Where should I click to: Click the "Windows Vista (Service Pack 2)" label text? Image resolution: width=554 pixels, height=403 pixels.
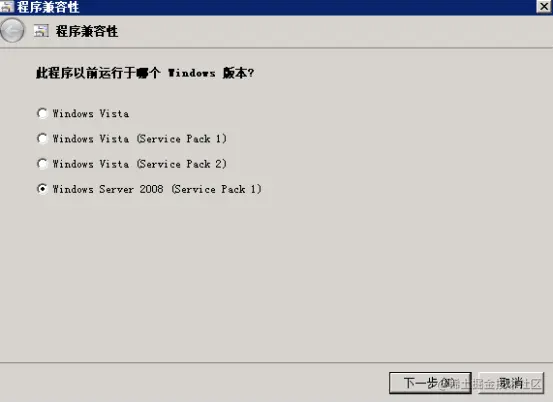click(x=140, y=164)
